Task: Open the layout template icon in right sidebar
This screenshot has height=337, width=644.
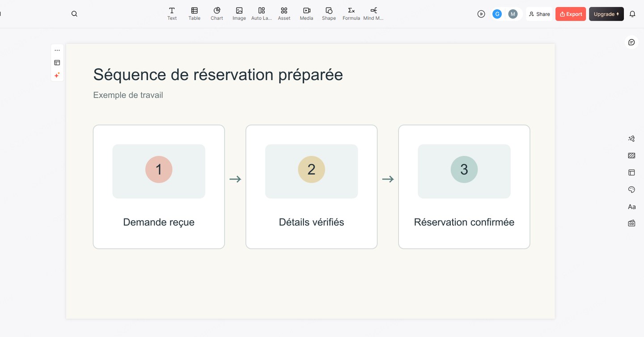Action: click(631, 172)
